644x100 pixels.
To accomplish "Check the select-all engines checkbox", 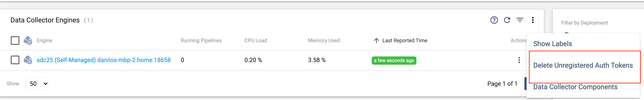I will (15, 41).
